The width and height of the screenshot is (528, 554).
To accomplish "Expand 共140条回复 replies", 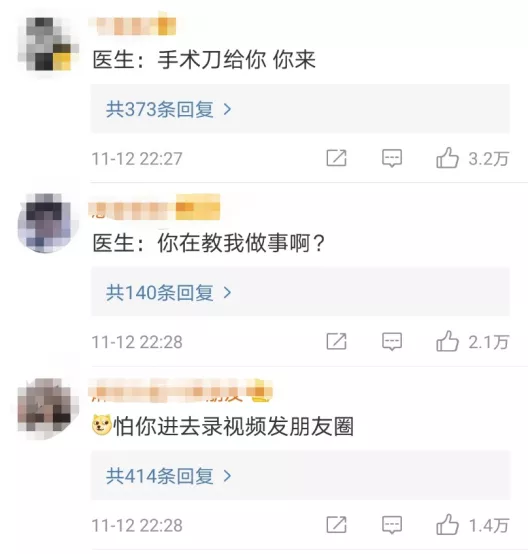I will tap(300, 292).
